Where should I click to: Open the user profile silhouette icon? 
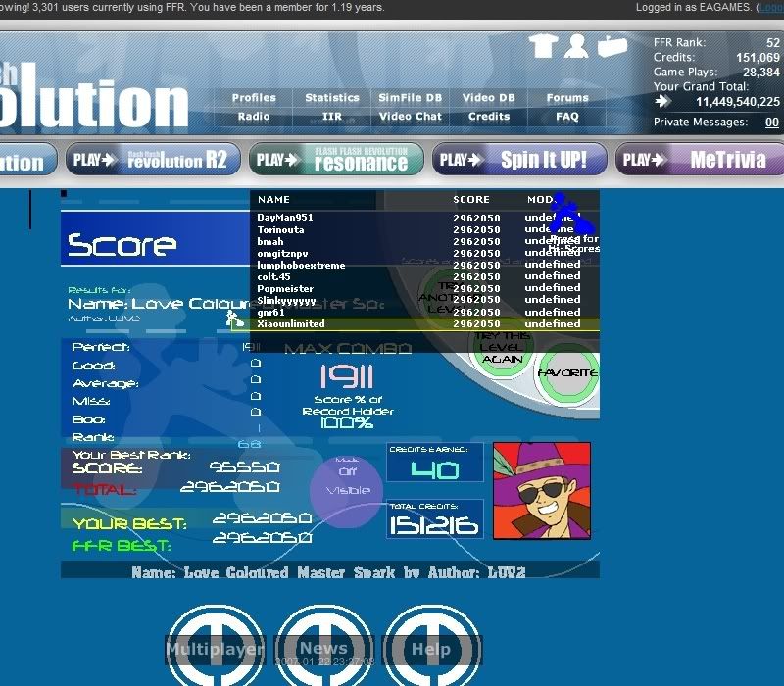[577, 46]
